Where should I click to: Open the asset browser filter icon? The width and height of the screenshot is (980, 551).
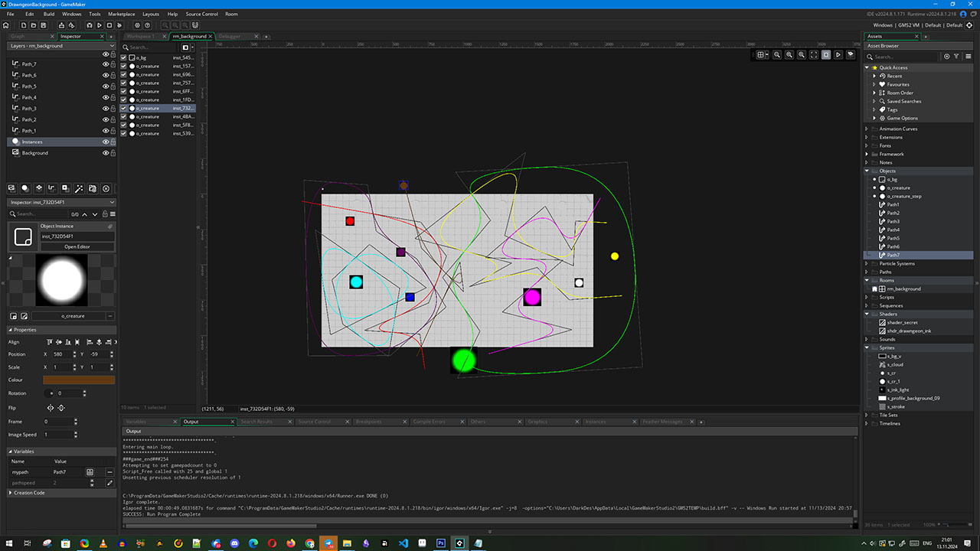pos(956,57)
